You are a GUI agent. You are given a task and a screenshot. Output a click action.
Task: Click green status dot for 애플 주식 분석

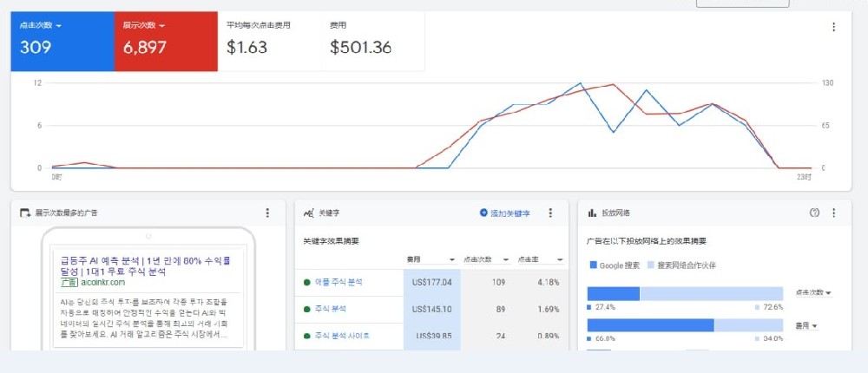(306, 282)
